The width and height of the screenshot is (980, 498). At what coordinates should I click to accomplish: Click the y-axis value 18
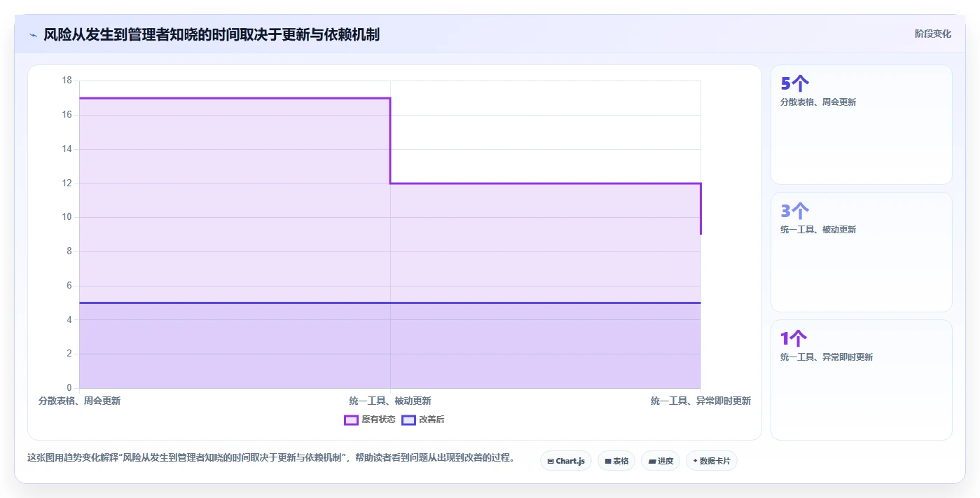67,81
